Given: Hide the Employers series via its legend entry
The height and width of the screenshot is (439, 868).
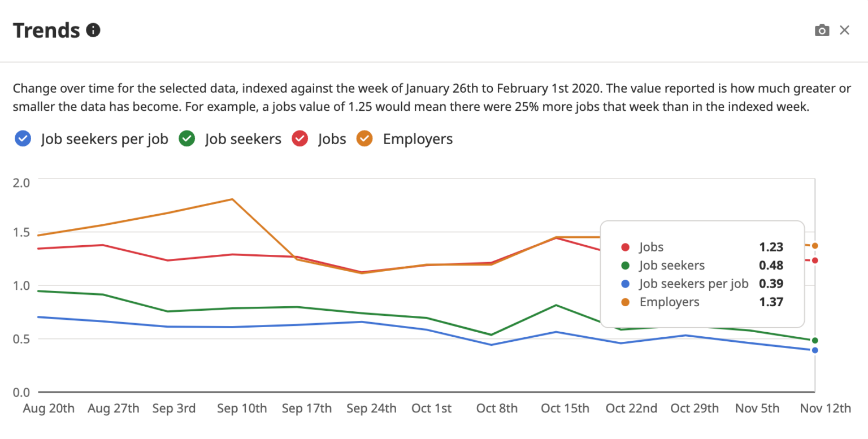Looking at the screenshot, I should [x=418, y=138].
